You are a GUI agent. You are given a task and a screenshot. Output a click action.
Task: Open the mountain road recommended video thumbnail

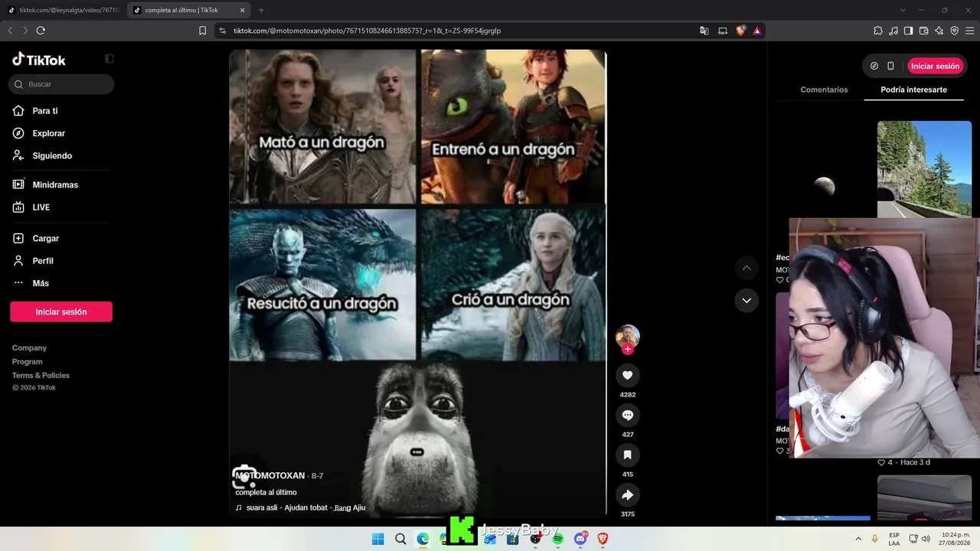point(924,169)
